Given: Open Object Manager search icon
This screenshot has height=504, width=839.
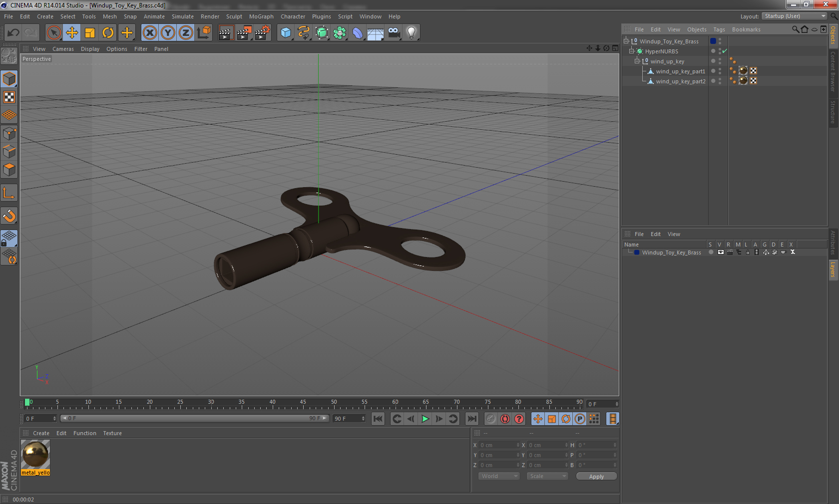Looking at the screenshot, I should [x=795, y=29].
